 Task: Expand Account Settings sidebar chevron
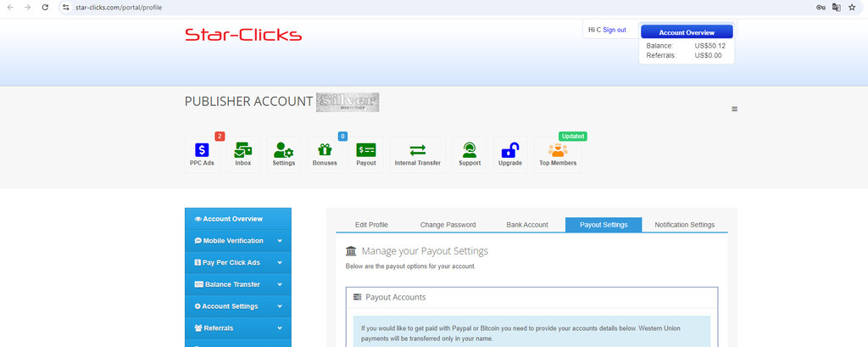pos(280,306)
